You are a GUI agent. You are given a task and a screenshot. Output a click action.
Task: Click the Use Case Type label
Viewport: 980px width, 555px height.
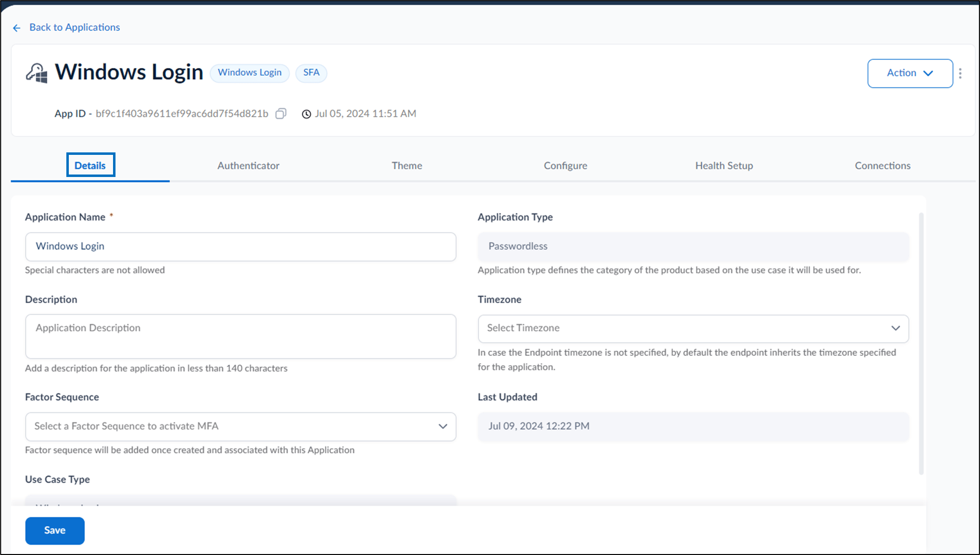pos(58,479)
